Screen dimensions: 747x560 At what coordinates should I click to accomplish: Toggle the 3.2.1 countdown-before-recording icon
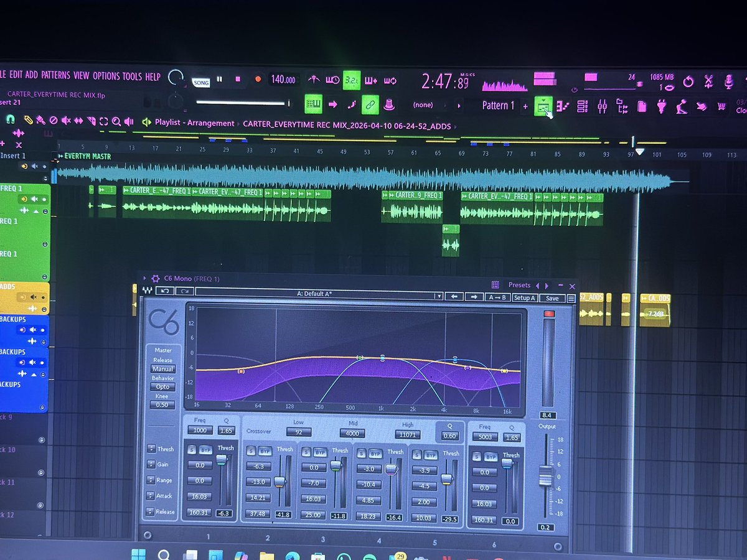point(352,80)
